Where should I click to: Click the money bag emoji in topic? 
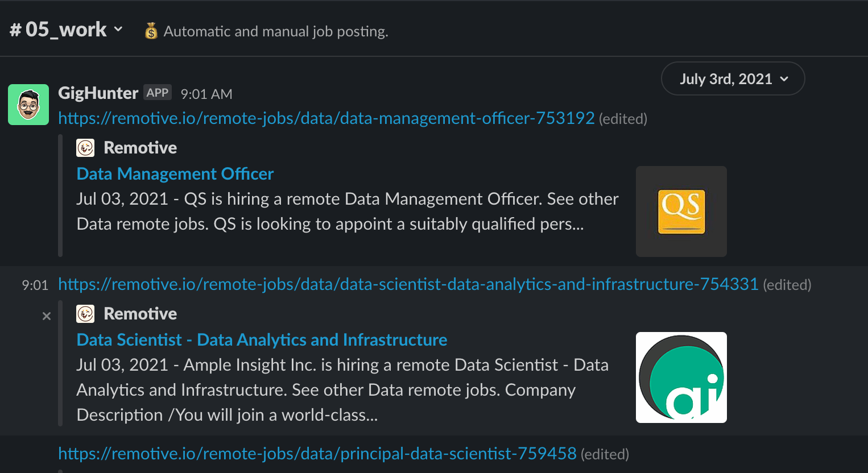(151, 31)
